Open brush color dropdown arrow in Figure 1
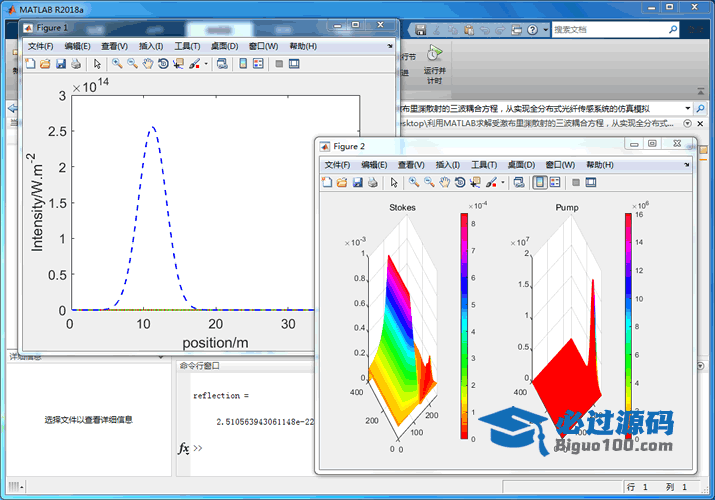 (206, 64)
